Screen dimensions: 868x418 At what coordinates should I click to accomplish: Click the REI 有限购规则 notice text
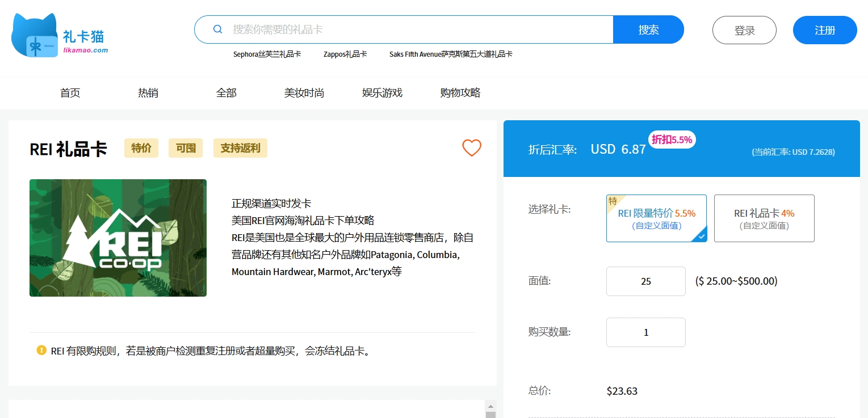[x=211, y=351]
